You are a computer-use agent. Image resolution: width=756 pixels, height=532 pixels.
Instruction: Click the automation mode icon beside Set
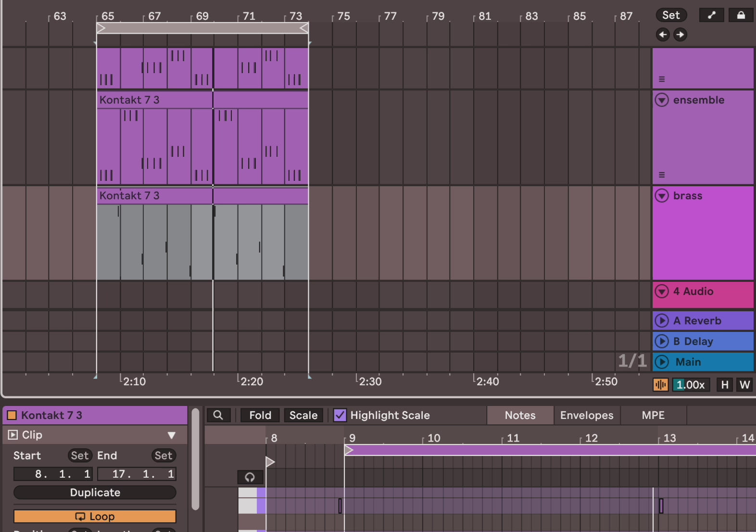click(711, 15)
